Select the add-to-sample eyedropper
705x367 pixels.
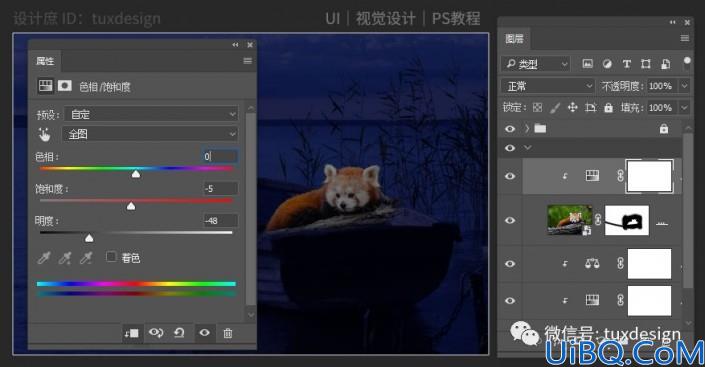tap(65, 258)
